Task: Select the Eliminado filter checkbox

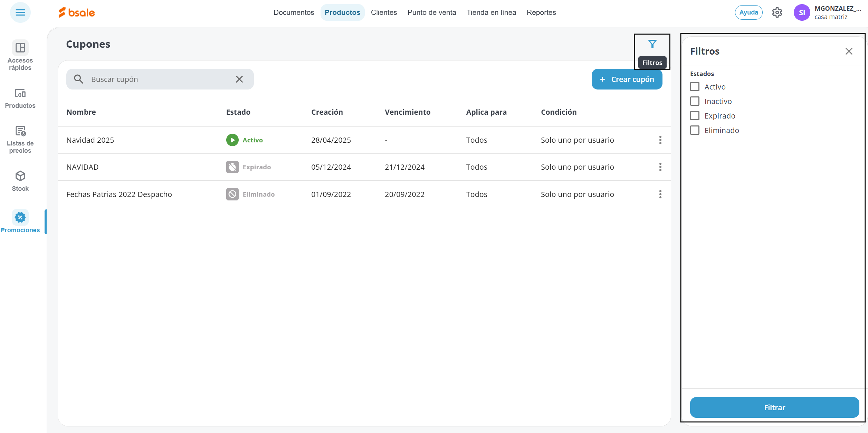Action: click(x=695, y=130)
